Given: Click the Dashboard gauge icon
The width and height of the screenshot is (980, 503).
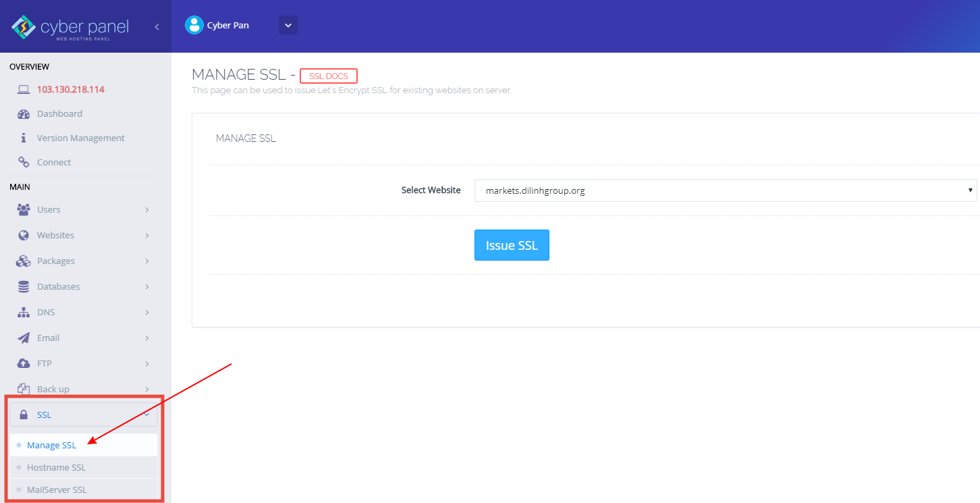Looking at the screenshot, I should [24, 113].
